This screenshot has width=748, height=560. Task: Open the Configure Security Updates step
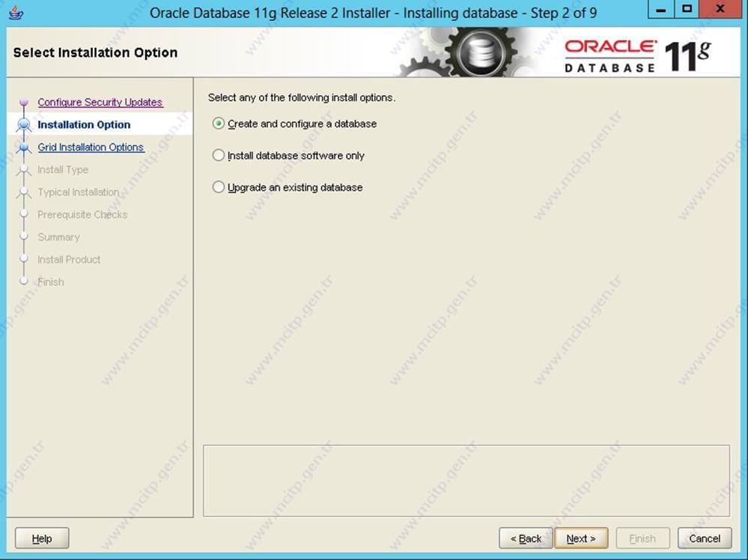pos(100,102)
